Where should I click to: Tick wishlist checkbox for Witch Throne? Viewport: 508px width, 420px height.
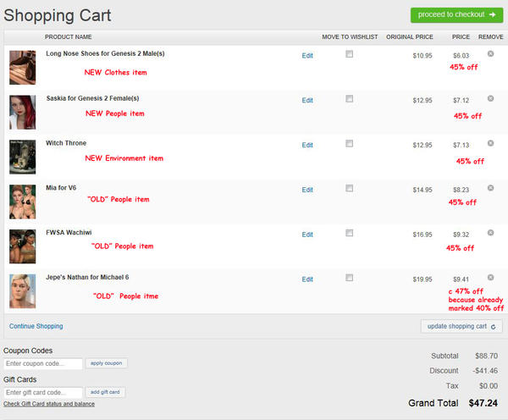click(349, 144)
